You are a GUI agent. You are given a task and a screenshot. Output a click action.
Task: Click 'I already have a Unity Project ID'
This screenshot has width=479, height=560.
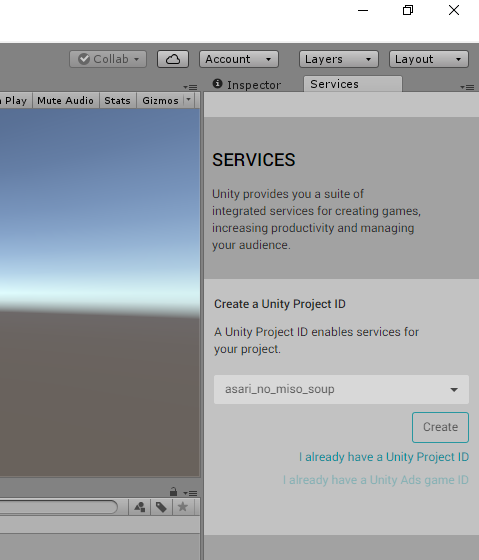point(384,457)
